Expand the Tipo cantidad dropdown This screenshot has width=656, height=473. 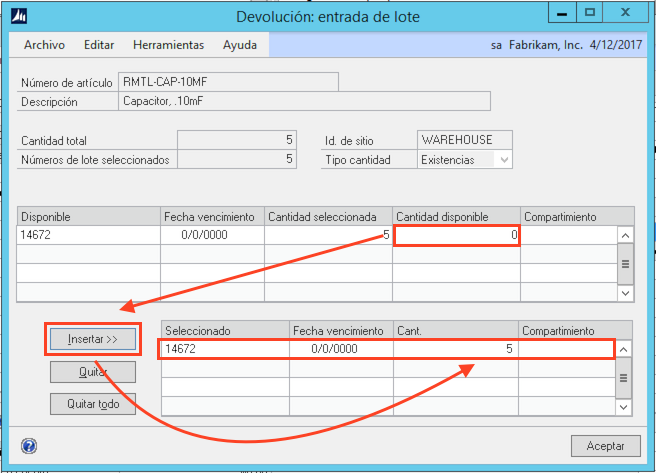pyautogui.click(x=504, y=160)
